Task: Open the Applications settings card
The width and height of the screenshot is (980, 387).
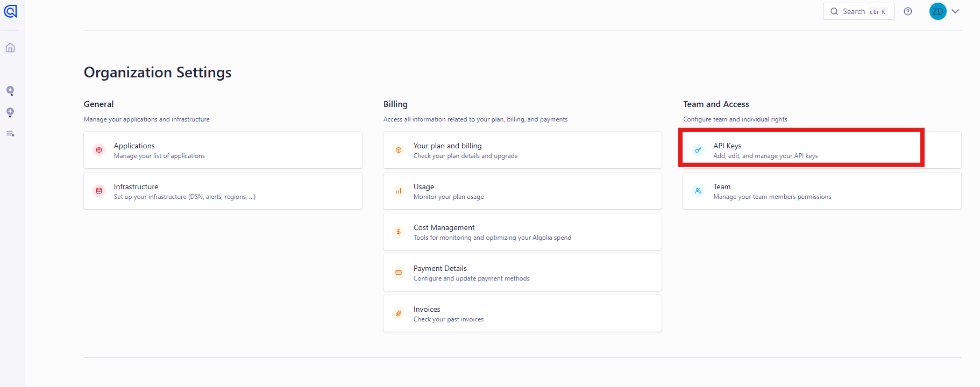Action: [x=223, y=150]
